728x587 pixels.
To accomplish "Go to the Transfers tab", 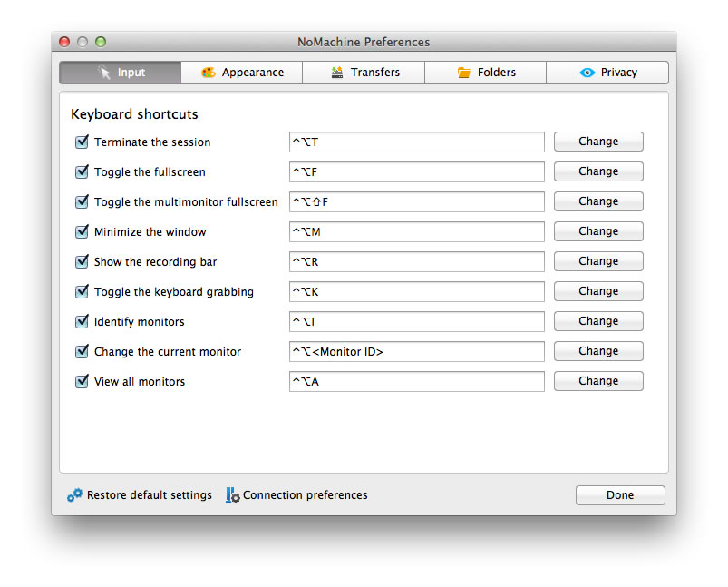I will pos(364,73).
